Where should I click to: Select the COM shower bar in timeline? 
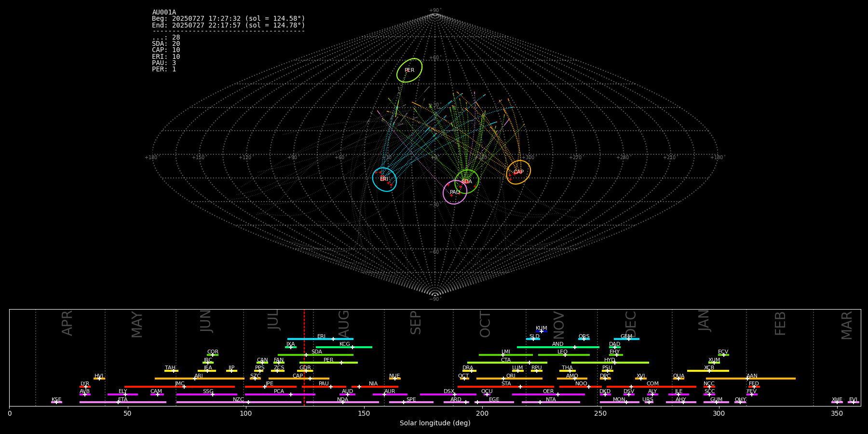pos(651,387)
